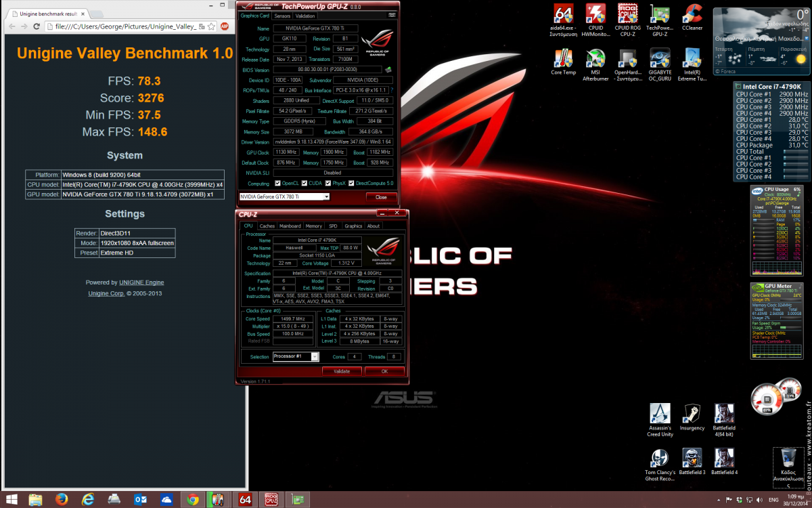Select the Battlefield 3 desktop icon
The width and height of the screenshot is (812, 508).
coord(692,461)
